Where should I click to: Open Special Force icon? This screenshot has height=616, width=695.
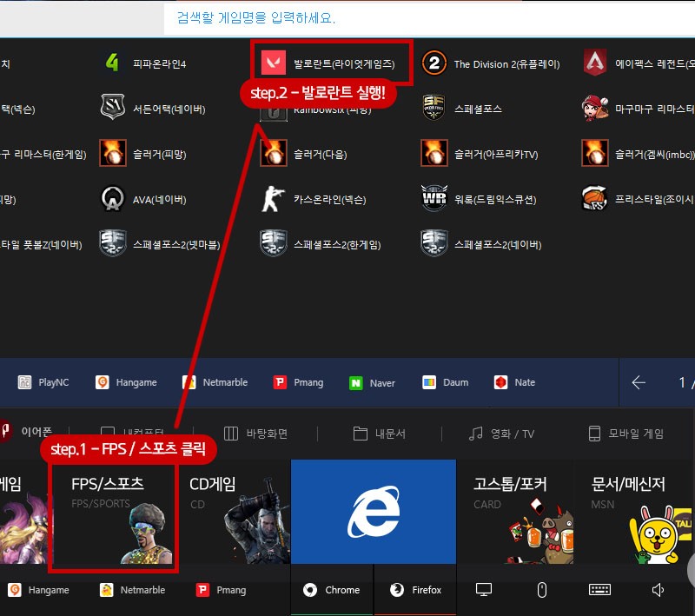tap(434, 107)
